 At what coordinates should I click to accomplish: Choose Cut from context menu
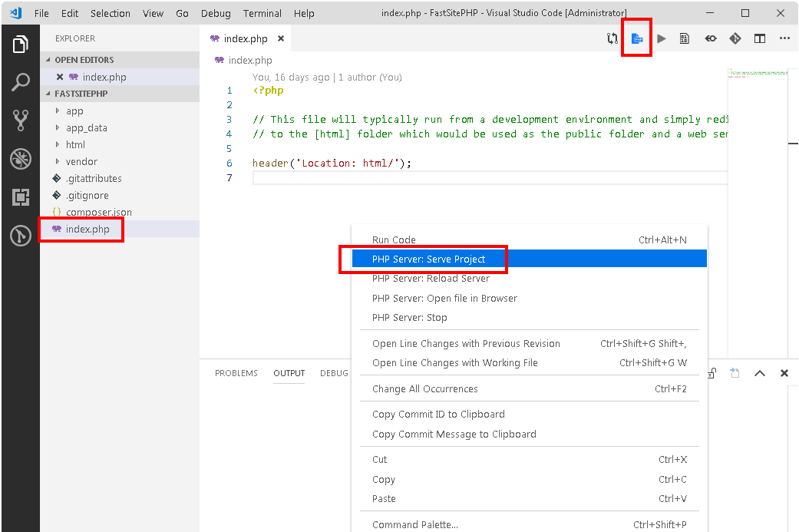click(x=529, y=460)
